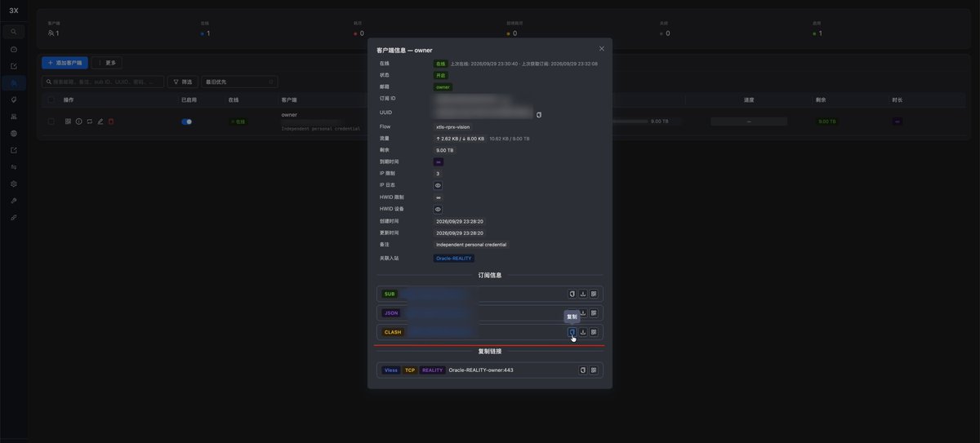Show QR code for CLASH subscription
The height and width of the screenshot is (443, 980).
tap(594, 332)
